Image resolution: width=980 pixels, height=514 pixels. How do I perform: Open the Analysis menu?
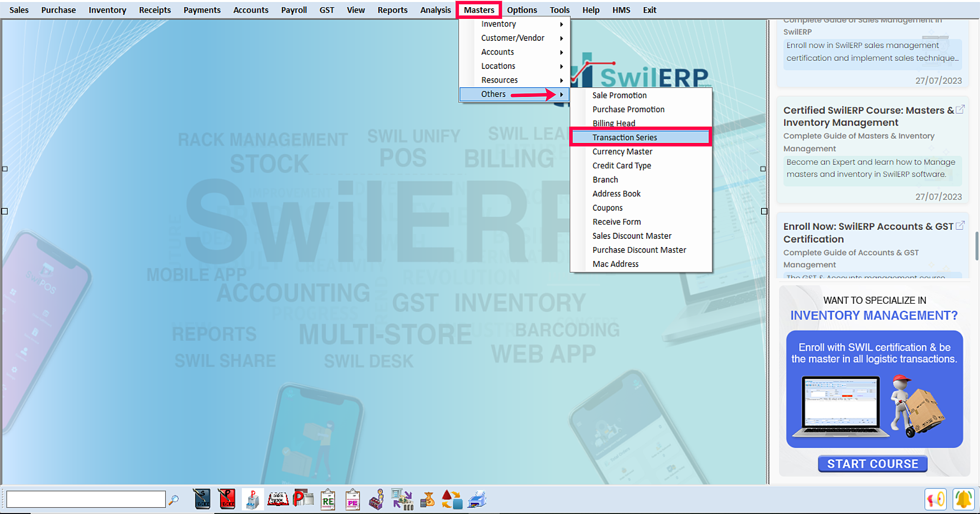tap(435, 10)
